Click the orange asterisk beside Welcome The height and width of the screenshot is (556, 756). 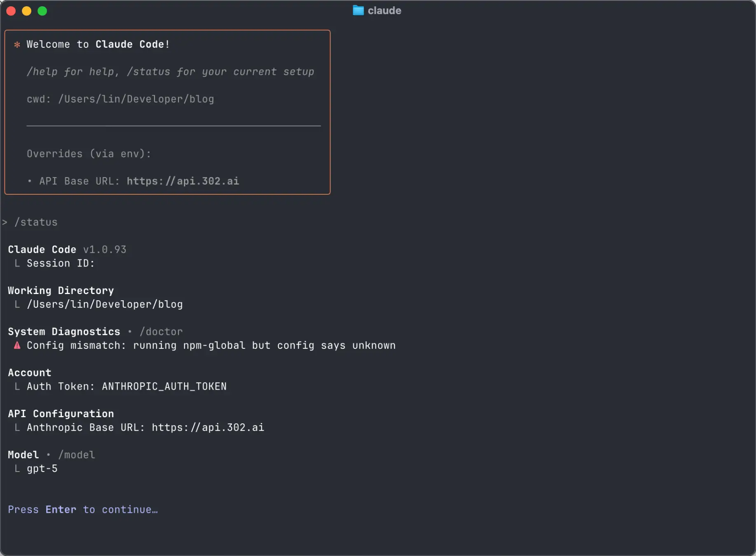click(x=17, y=44)
